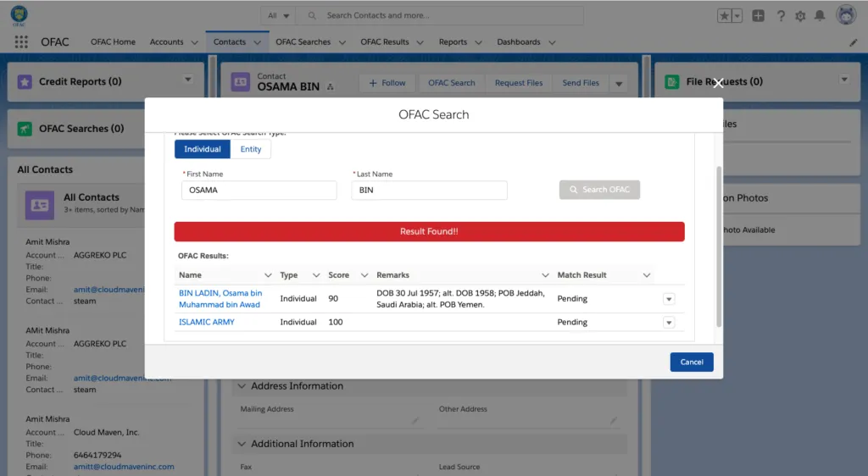Screen dimensions: 868x476
Task: Click the Credit Reports star icon
Action: coord(25,82)
